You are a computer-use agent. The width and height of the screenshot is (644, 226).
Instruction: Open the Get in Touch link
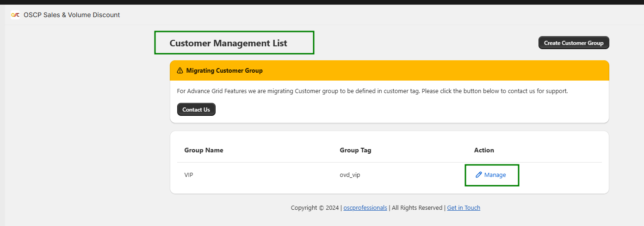pyautogui.click(x=463, y=208)
